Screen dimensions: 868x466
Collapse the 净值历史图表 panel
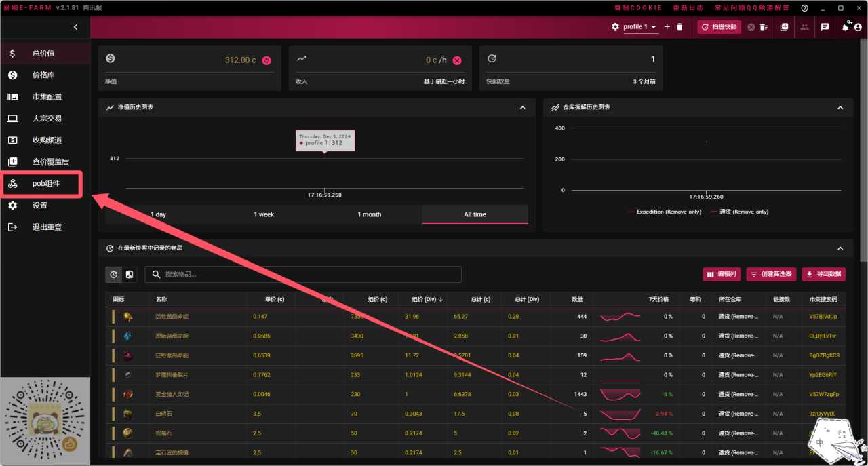[x=522, y=108]
